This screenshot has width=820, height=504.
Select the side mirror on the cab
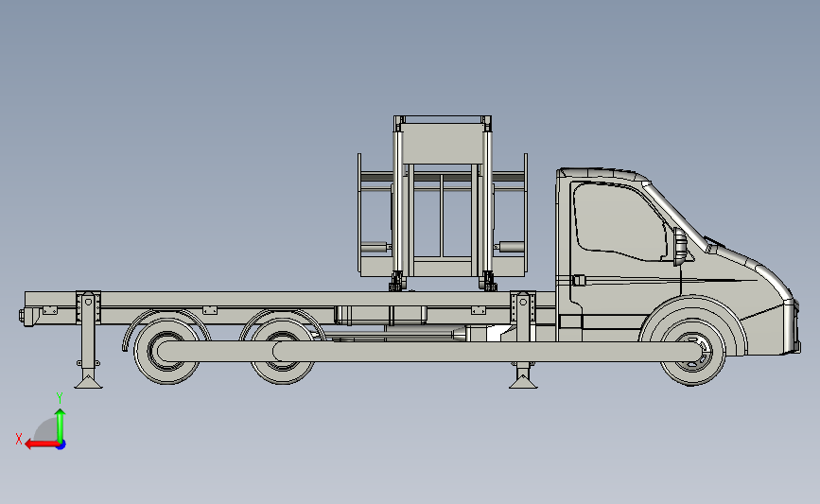[680, 247]
